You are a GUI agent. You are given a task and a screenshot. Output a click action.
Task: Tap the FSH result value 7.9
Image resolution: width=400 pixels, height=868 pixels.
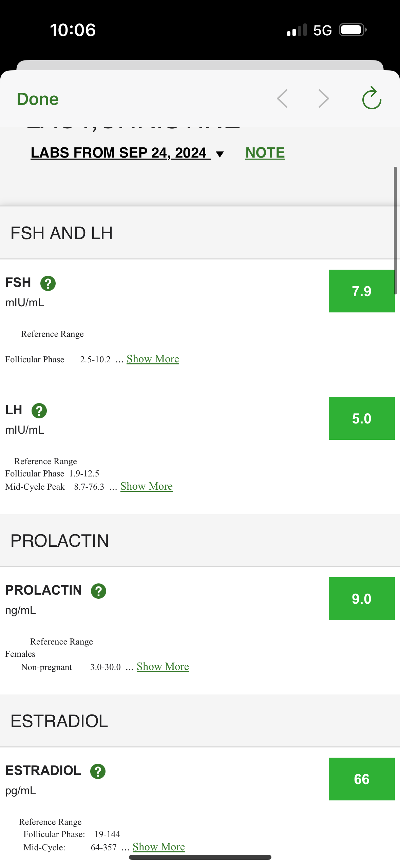point(361,291)
